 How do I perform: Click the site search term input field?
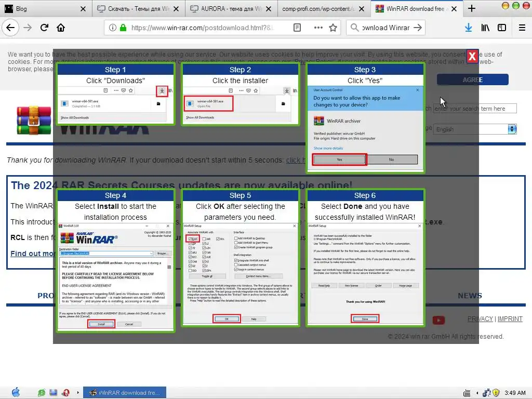(475, 109)
